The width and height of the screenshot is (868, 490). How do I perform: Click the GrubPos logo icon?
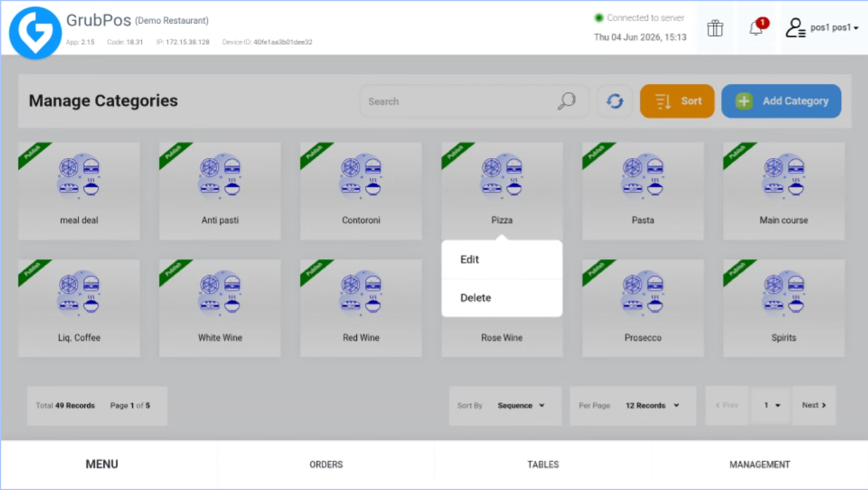[35, 32]
